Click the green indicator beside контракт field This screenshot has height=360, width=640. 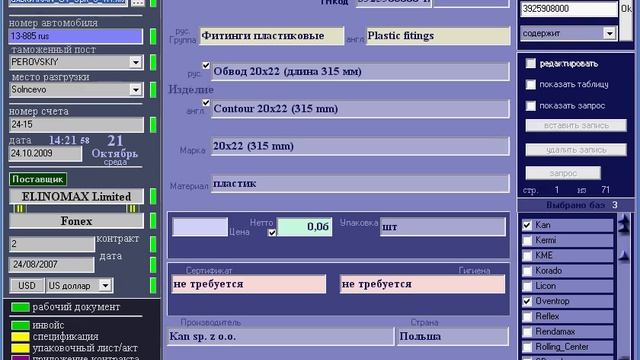pos(153,244)
